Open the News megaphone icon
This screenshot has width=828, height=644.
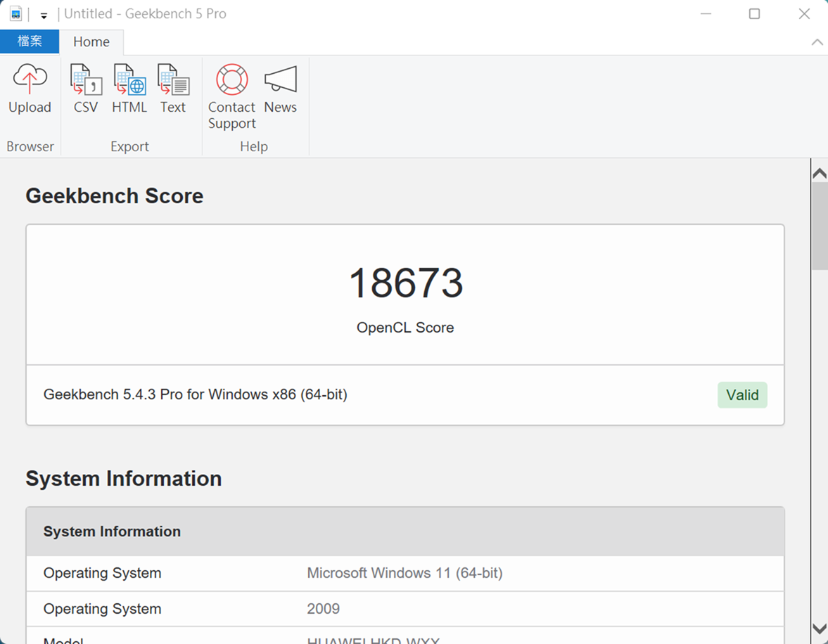(x=280, y=80)
